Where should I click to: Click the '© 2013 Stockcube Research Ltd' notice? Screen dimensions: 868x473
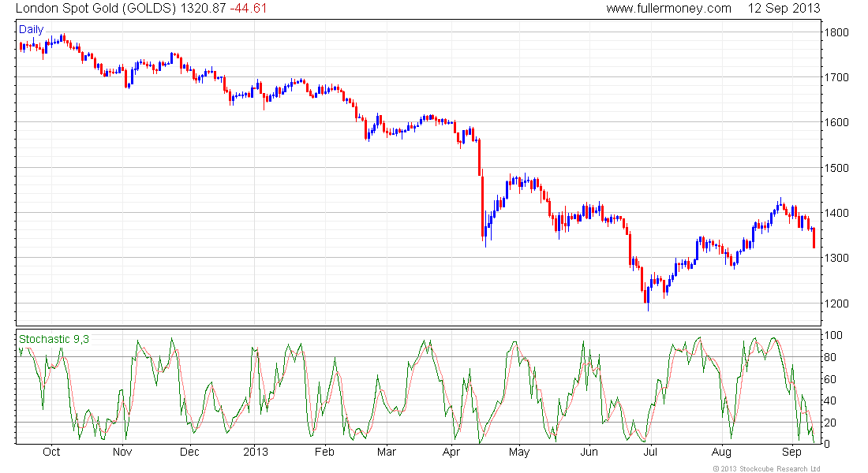(766, 468)
